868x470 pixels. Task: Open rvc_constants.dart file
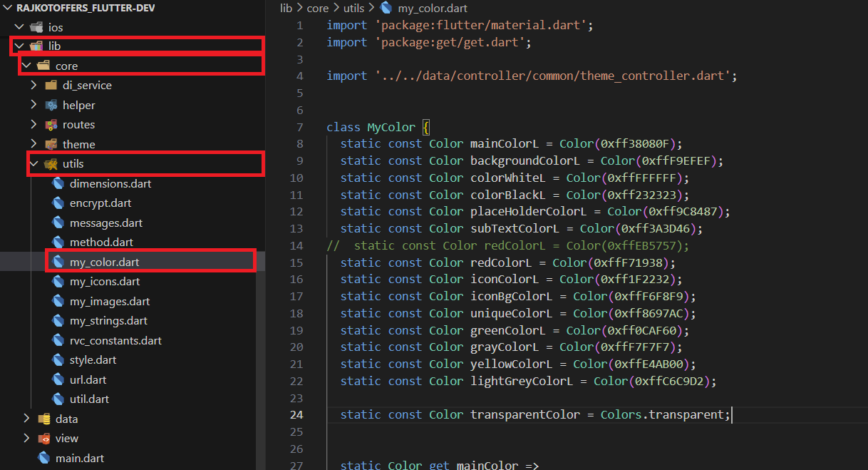[x=115, y=340]
